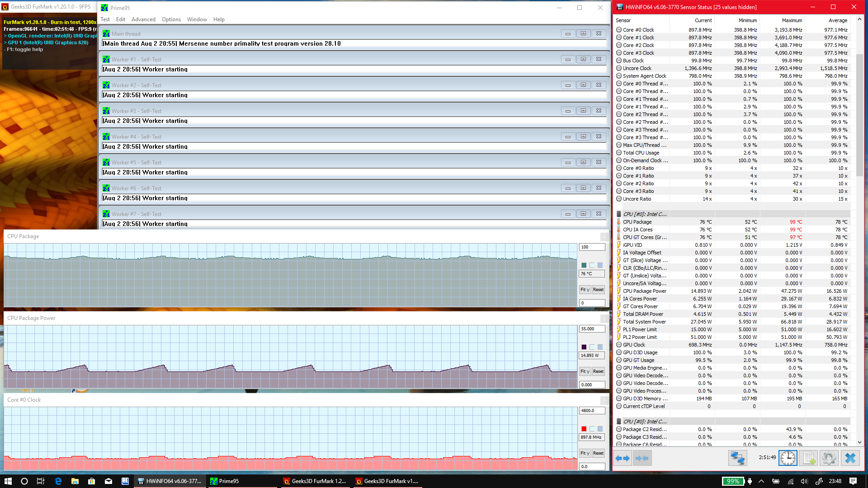Open HWiNFO remote network computers icon
Image resolution: width=868 pixels, height=488 pixels.
(x=737, y=458)
